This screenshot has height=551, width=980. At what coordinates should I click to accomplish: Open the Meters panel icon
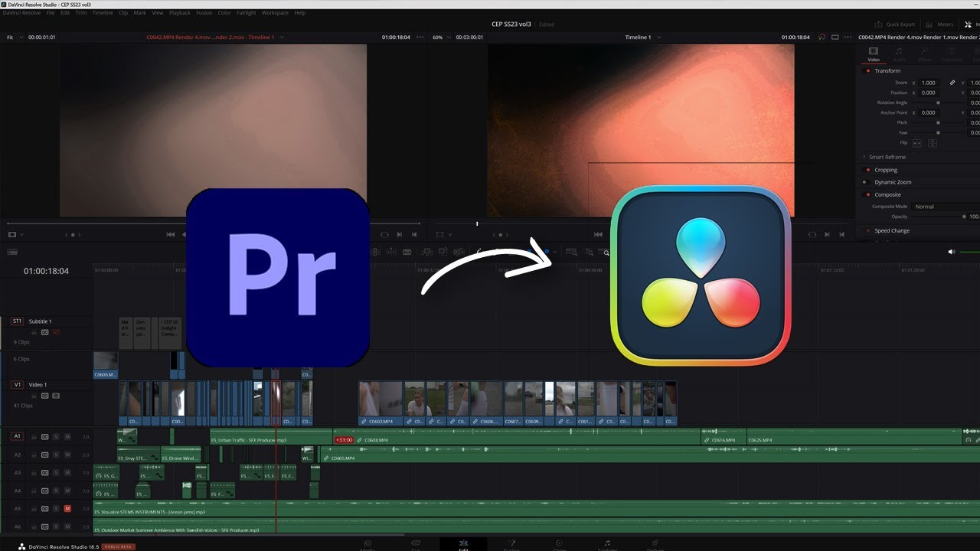click(x=928, y=24)
